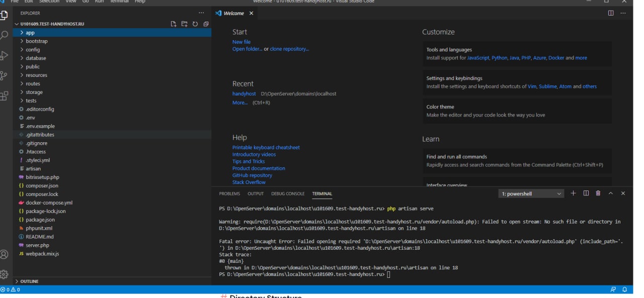644x298 pixels.
Task: Close the Welcome tab
Action: pyautogui.click(x=251, y=13)
